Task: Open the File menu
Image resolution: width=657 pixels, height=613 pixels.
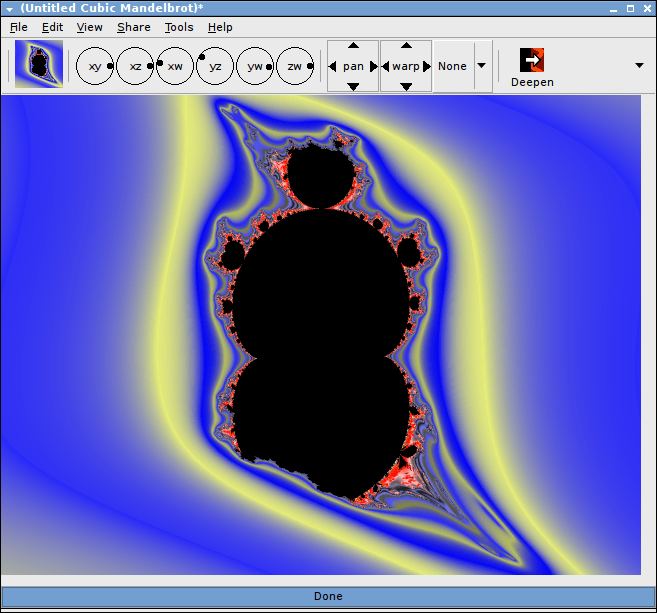Action: pyautogui.click(x=19, y=27)
